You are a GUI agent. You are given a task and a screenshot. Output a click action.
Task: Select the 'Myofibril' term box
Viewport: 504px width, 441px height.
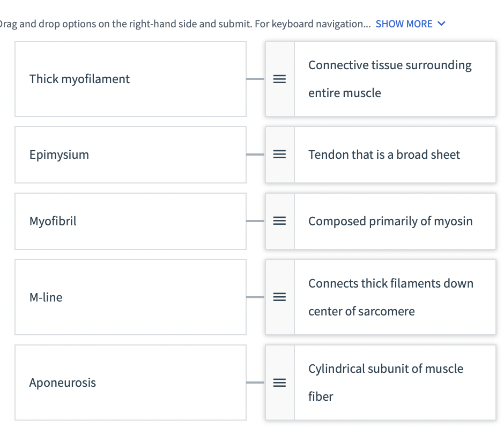tap(130, 221)
